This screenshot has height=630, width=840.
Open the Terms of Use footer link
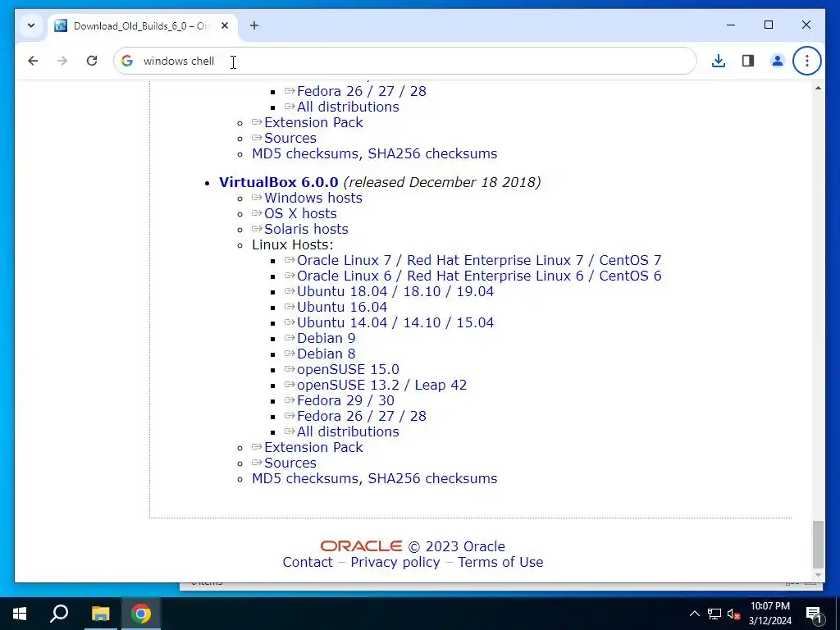pyautogui.click(x=500, y=562)
